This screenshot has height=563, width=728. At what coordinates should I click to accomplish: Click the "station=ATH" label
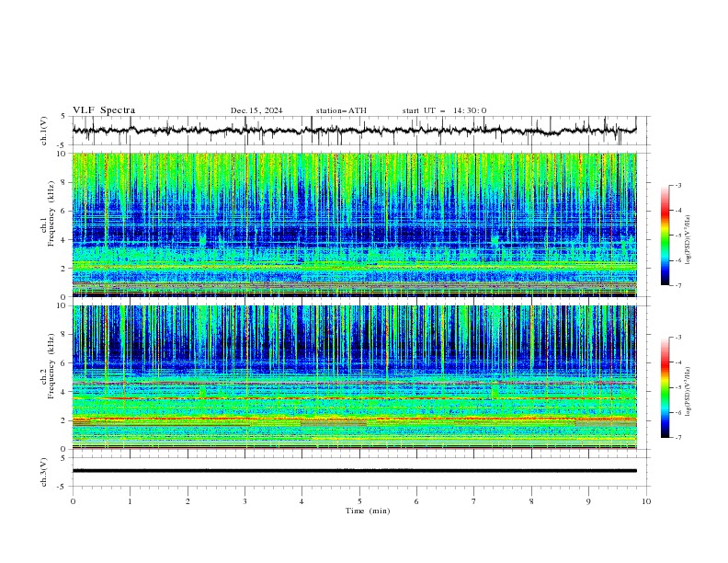point(341,110)
